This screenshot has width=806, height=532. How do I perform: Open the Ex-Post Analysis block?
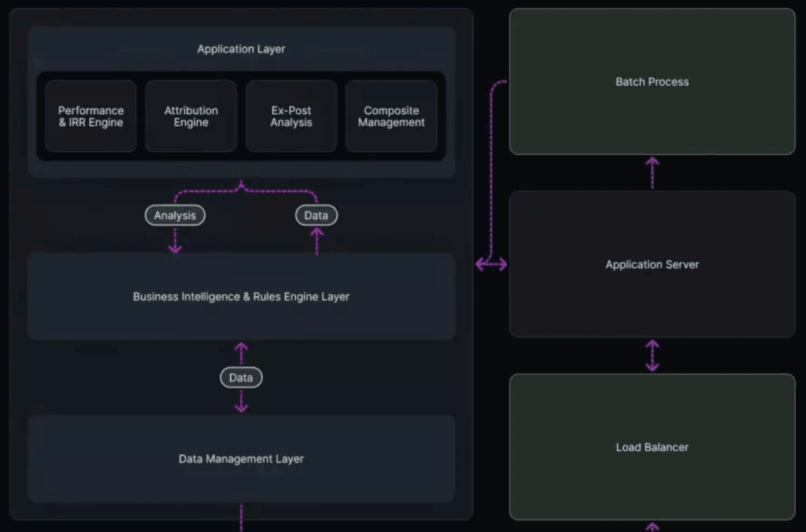(x=291, y=116)
